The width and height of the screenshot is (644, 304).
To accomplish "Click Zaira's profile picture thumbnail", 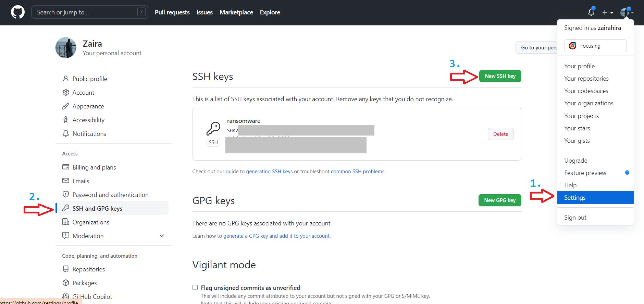I will pyautogui.click(x=66, y=48).
